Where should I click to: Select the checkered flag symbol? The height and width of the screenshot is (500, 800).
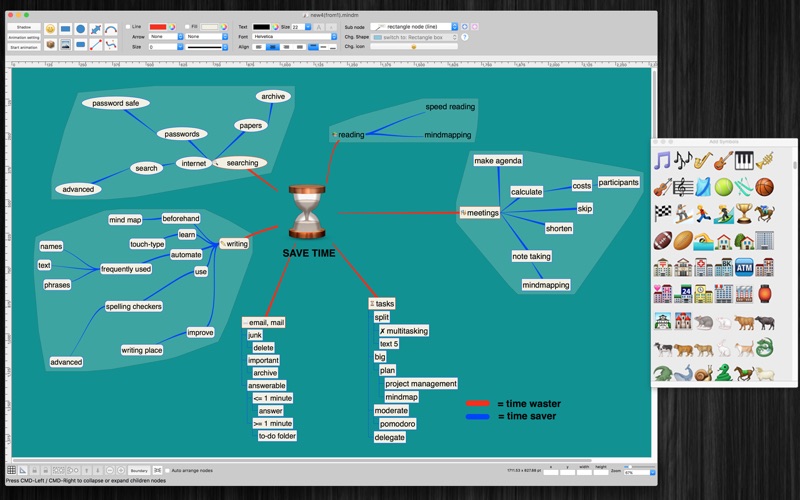tap(663, 213)
